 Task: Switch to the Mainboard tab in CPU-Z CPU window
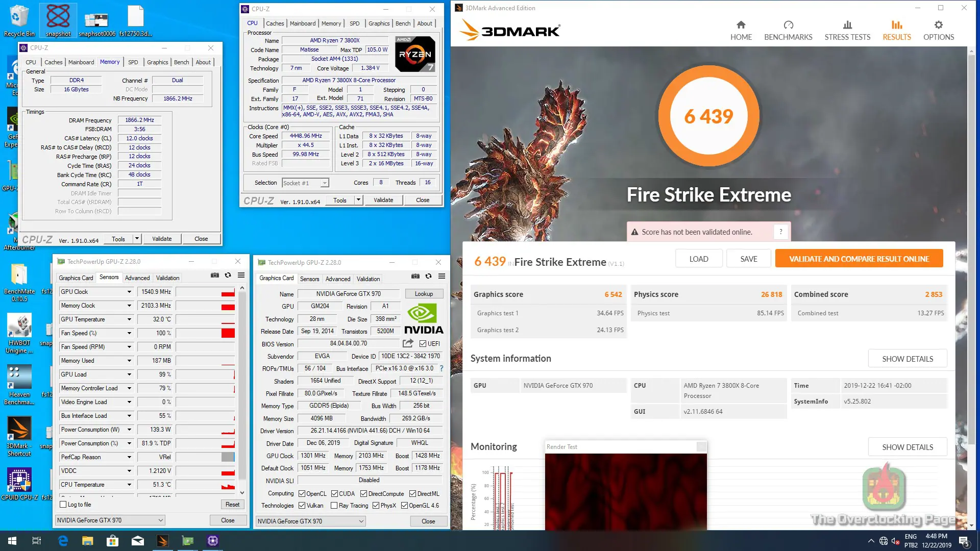tap(303, 23)
